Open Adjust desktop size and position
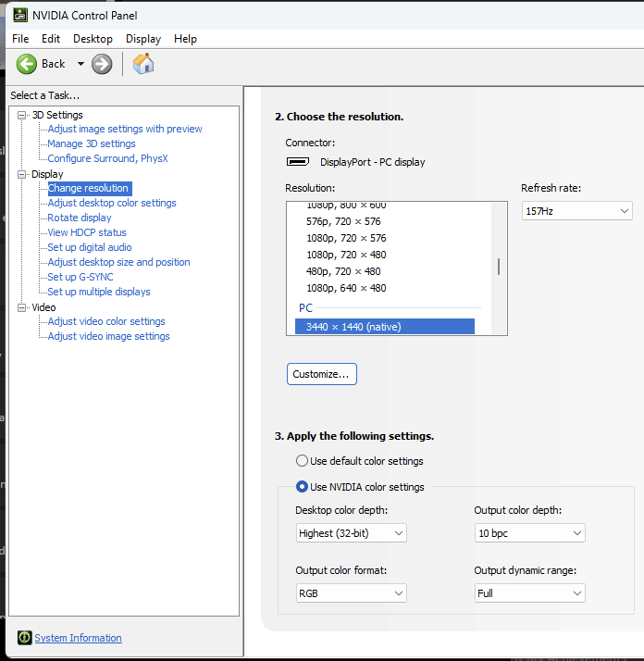This screenshot has height=661, width=644. pos(118,262)
